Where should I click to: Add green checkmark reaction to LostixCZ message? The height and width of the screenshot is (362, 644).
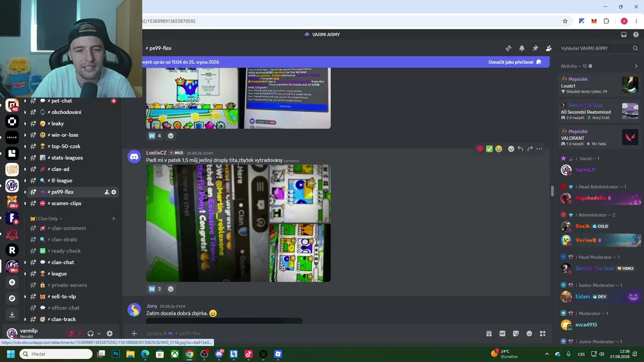click(489, 149)
